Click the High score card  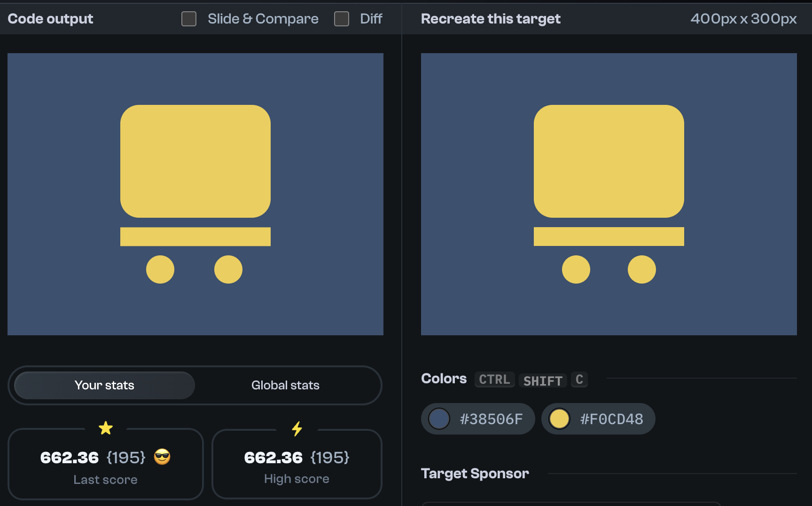point(297,464)
